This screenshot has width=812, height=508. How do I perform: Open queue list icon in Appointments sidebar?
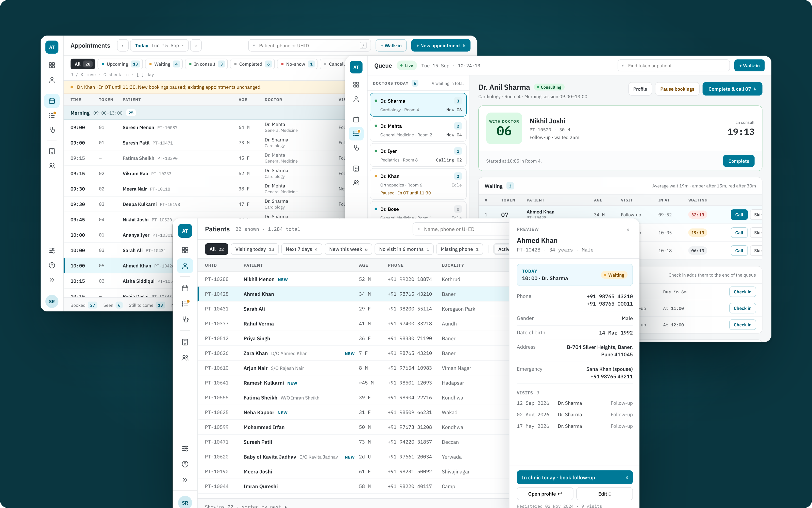[52, 115]
